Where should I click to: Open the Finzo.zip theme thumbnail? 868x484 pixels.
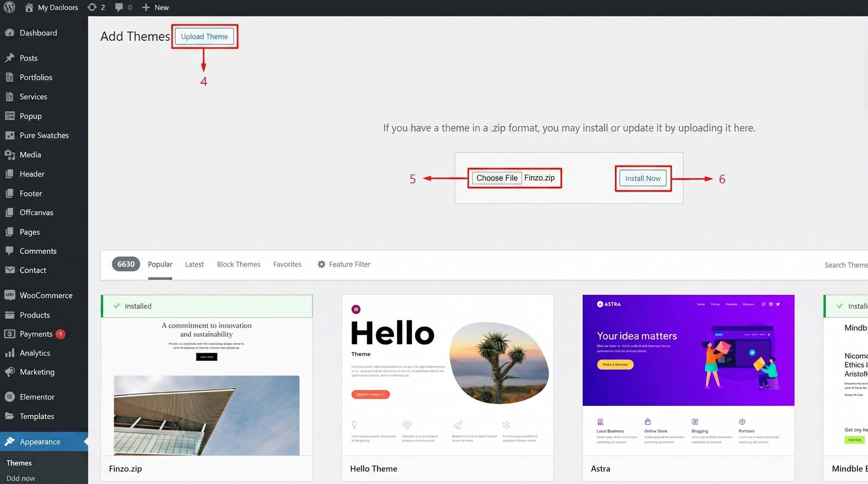tap(207, 386)
